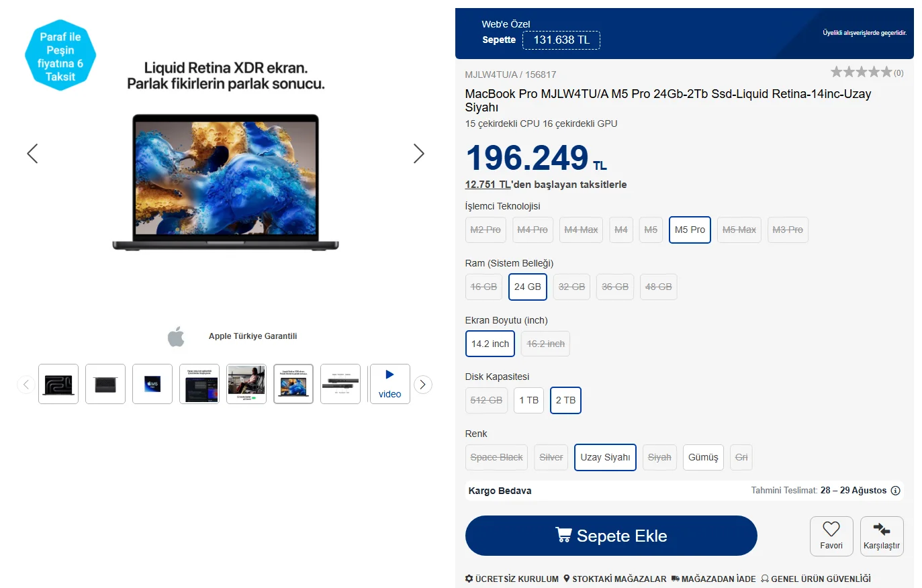Open the Karşılaştır compare tool
This screenshot has height=588, width=922.
(882, 536)
